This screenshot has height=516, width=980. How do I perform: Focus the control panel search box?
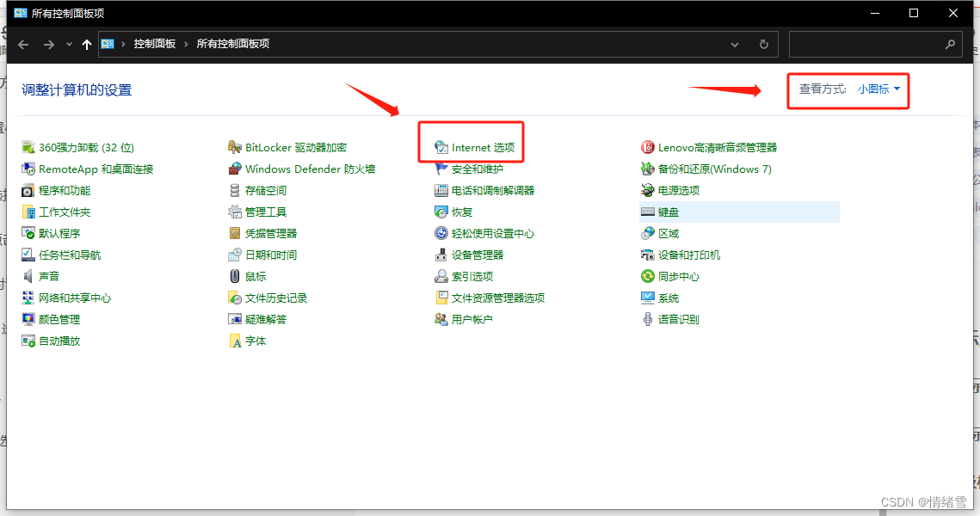click(875, 45)
